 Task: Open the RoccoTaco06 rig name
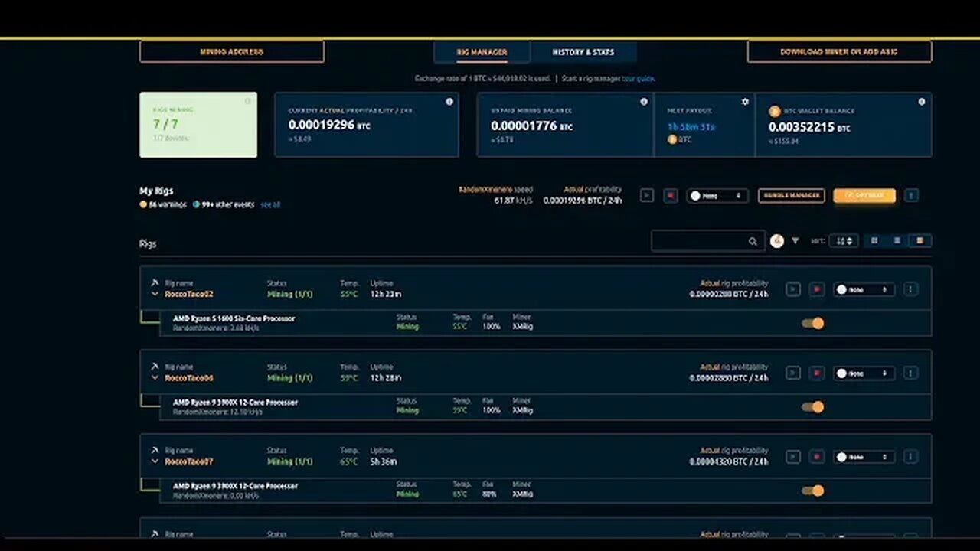tap(189, 378)
